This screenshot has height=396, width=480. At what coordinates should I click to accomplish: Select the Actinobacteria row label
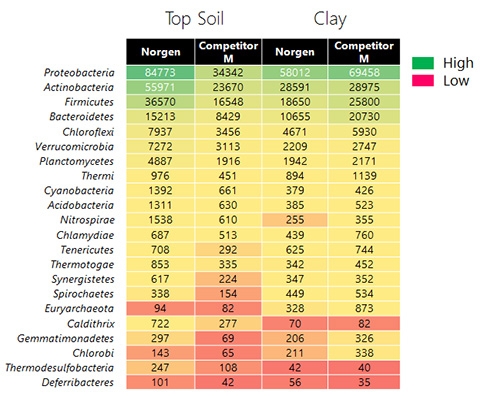pos(79,87)
